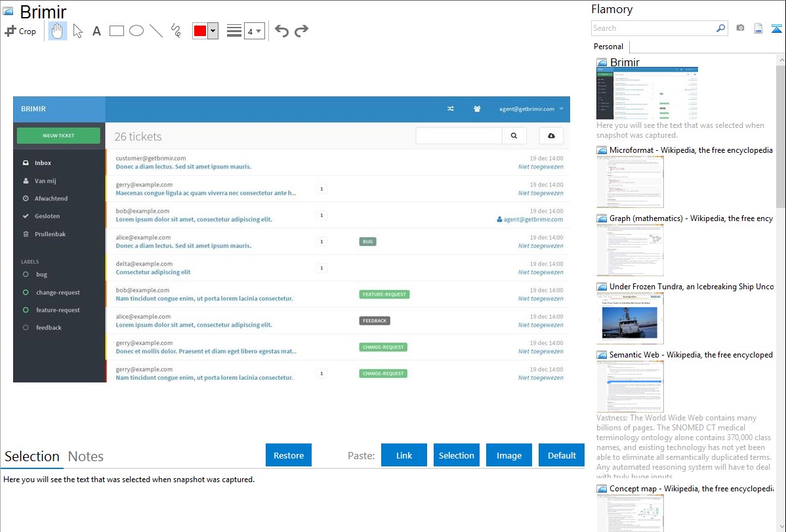Select the straight line tool
Screen dimensions: 786x532
pyautogui.click(x=156, y=31)
